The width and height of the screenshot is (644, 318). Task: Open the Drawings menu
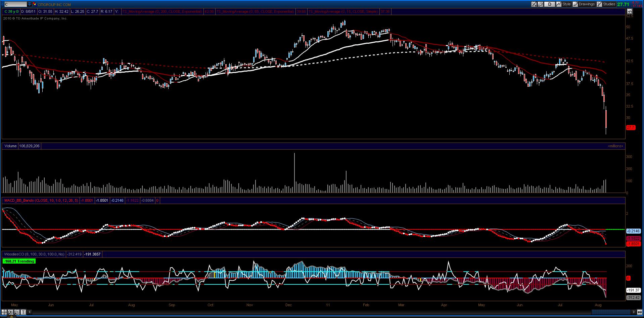point(584,4)
